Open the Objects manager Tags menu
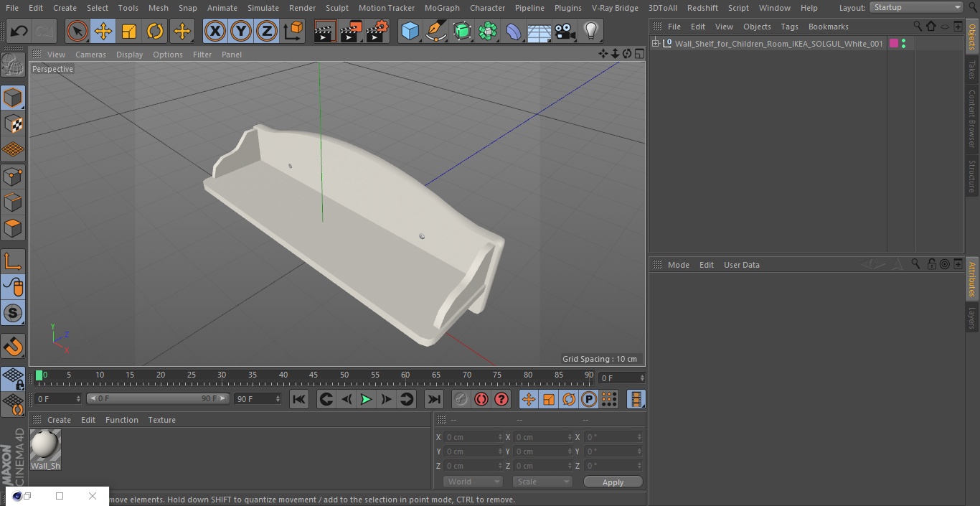 [x=789, y=27]
